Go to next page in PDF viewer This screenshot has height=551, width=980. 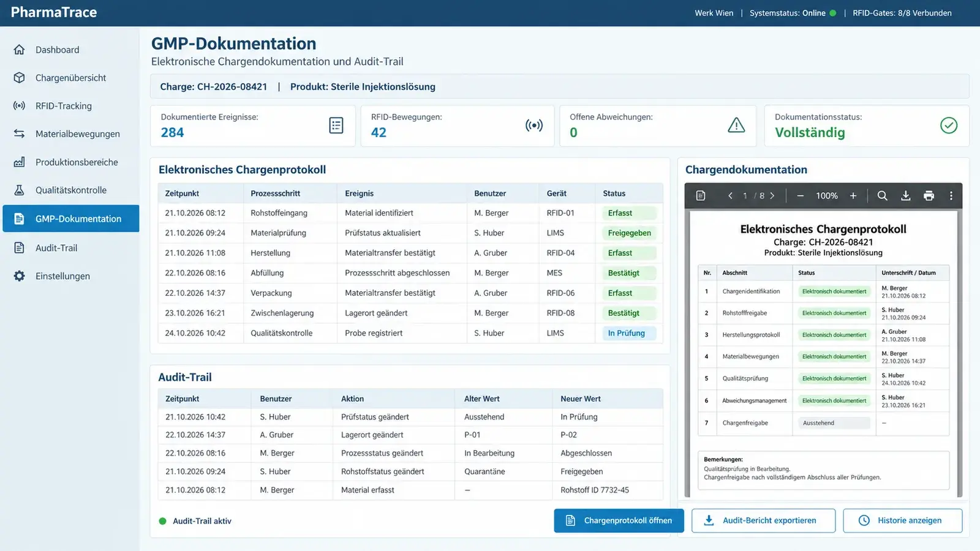click(772, 196)
